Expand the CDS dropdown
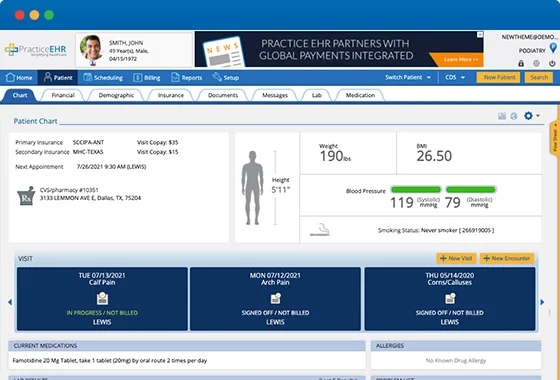This screenshot has height=380, width=560. click(455, 77)
